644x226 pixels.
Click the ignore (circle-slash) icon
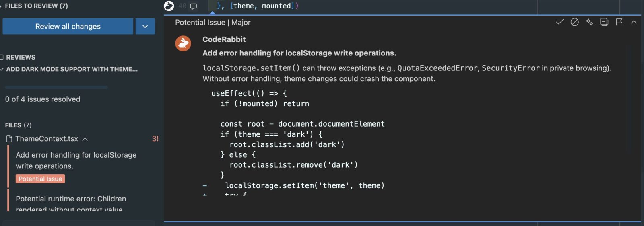(574, 22)
